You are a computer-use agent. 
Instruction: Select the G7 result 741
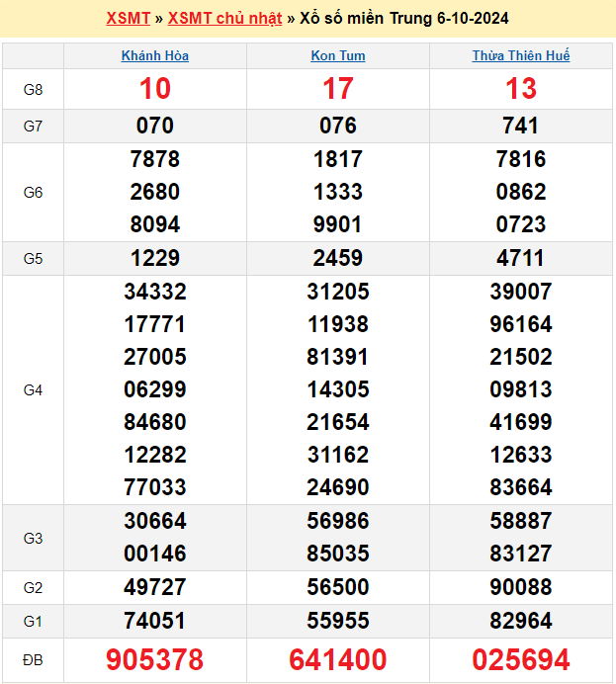[521, 126]
